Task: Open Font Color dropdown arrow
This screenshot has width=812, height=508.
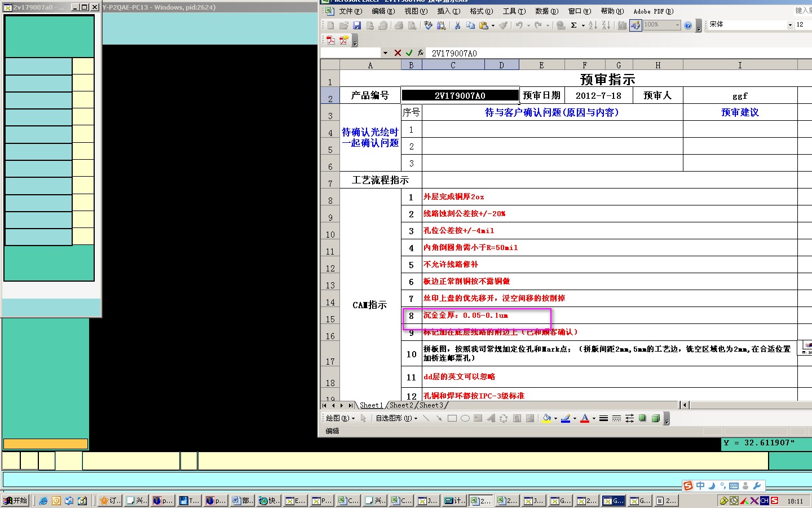Action: point(594,418)
